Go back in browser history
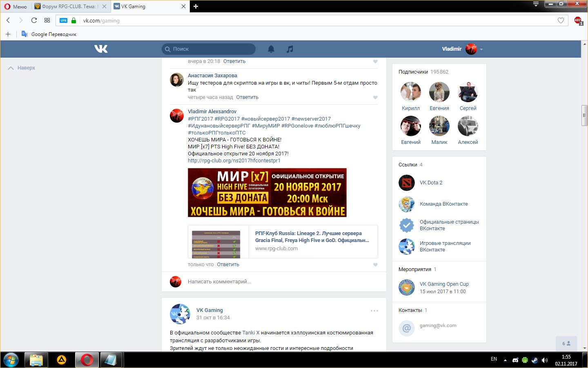 tap(8, 20)
